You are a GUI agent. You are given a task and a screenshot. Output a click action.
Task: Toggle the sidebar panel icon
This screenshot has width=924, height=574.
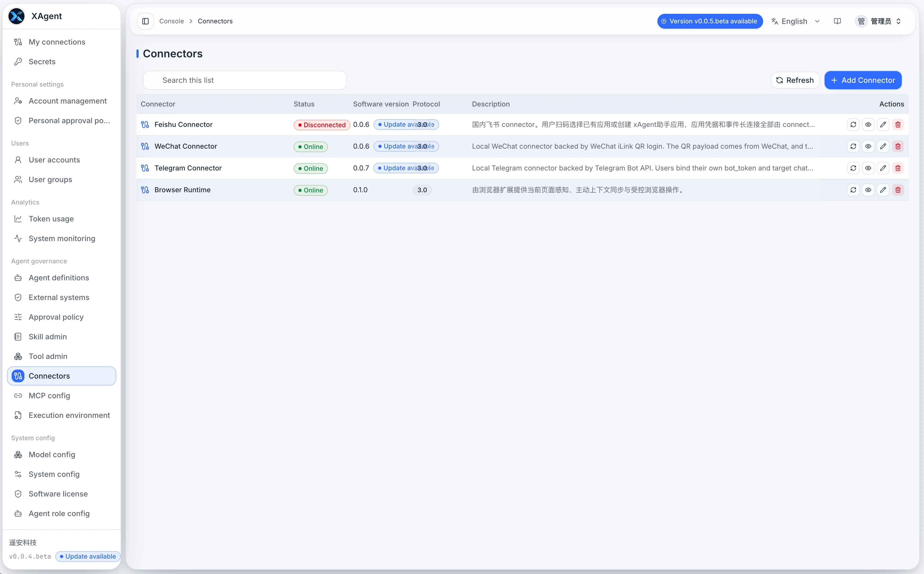(146, 21)
